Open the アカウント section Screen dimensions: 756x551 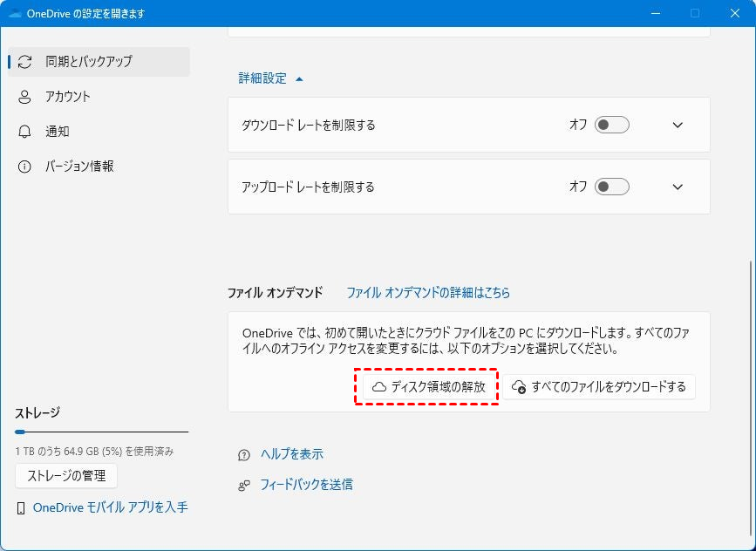[99, 97]
